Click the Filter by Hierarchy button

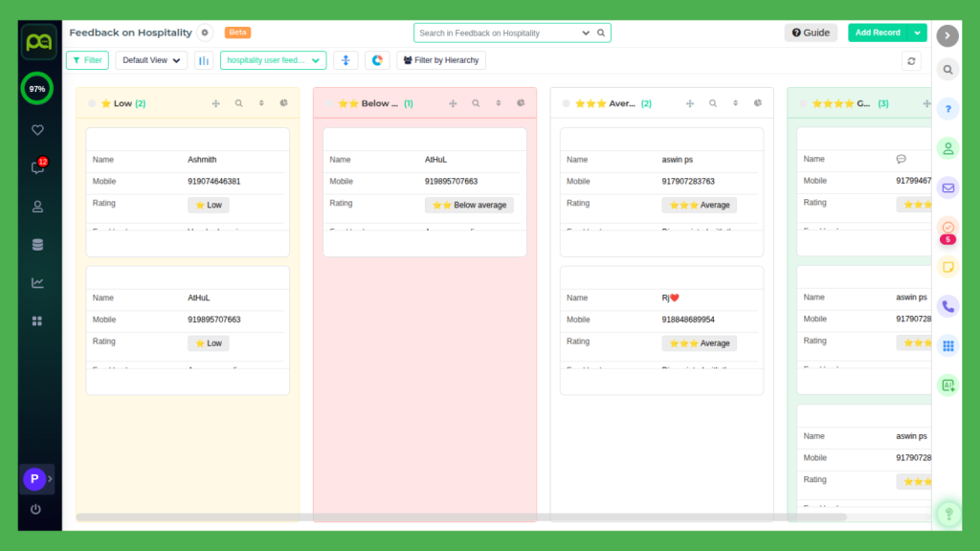click(440, 60)
